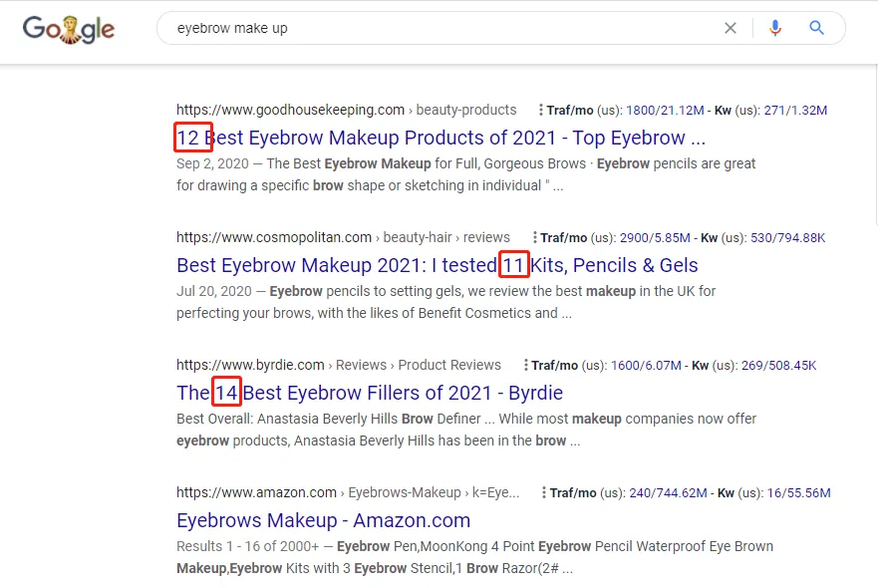Click keyword value 269/508.45K for byrdie
The image size is (878, 588).
point(778,366)
